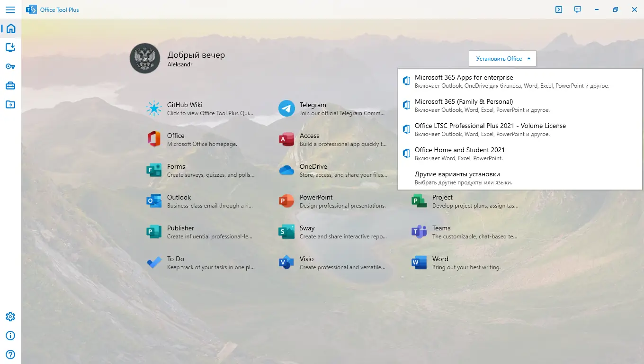Open the hamburger navigation menu
This screenshot has width=644, height=364.
click(10, 9)
